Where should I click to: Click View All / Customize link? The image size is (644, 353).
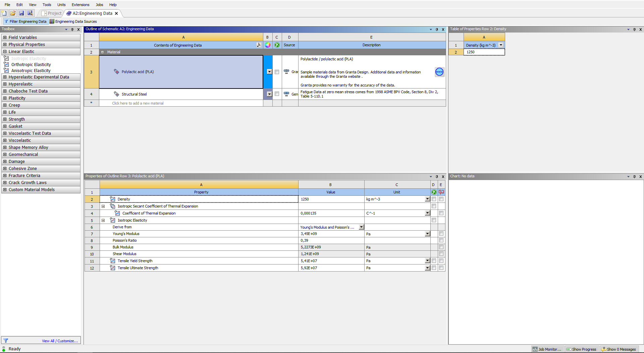coord(60,341)
